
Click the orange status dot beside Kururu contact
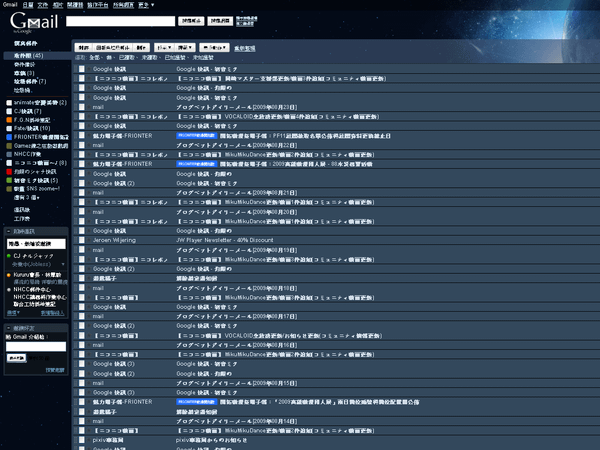(9, 275)
